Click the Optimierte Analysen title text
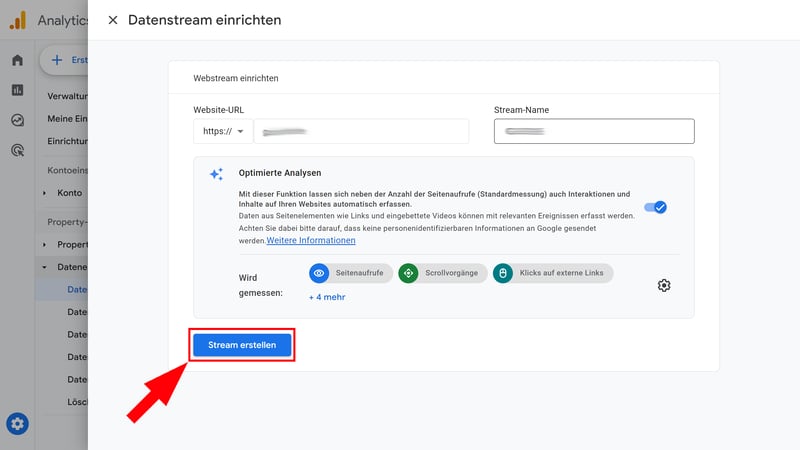The width and height of the screenshot is (800, 450). pos(280,172)
